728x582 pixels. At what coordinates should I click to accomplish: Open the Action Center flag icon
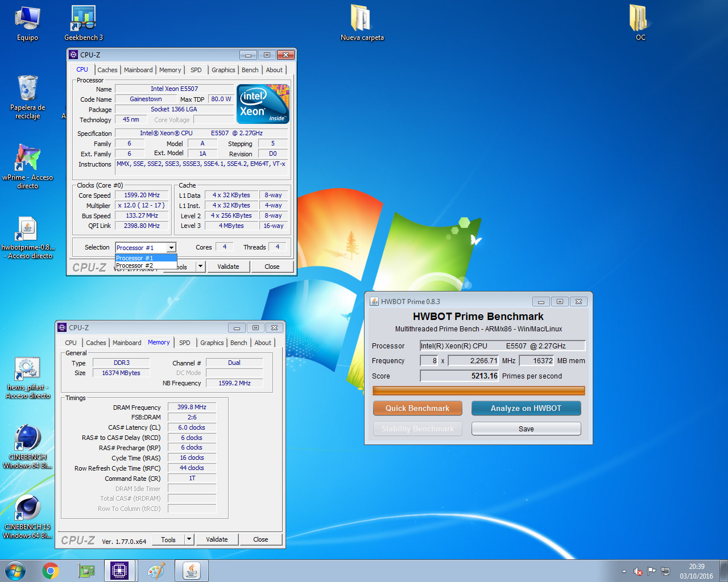click(x=652, y=571)
